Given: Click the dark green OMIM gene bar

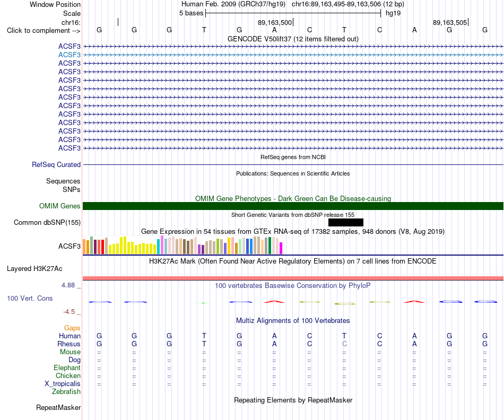Looking at the screenshot, I should (x=293, y=206).
